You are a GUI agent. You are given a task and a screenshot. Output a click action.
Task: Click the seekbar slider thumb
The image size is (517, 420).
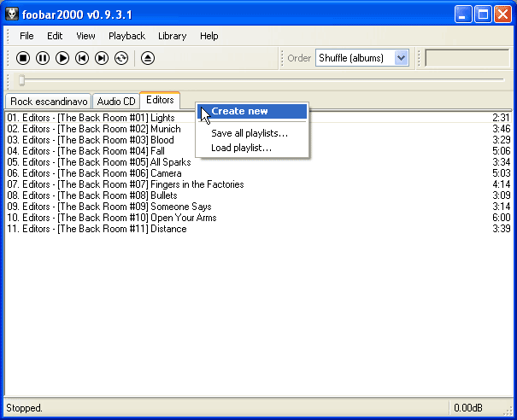tap(21, 80)
